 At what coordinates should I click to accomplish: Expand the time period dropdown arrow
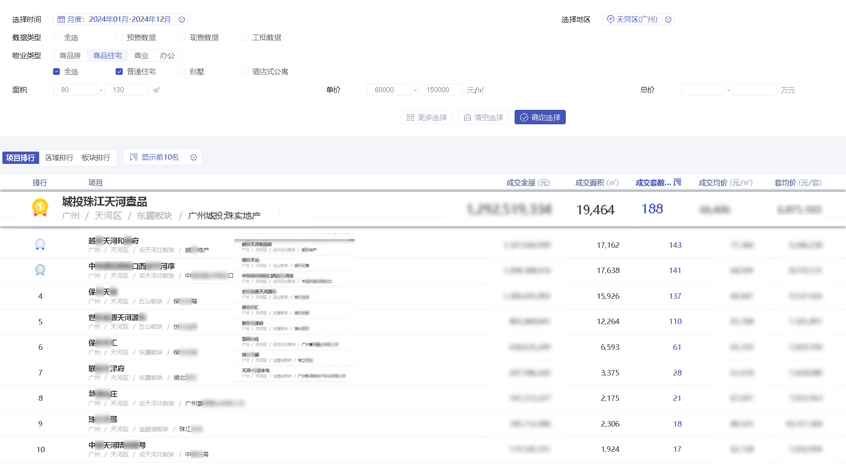[x=182, y=20]
